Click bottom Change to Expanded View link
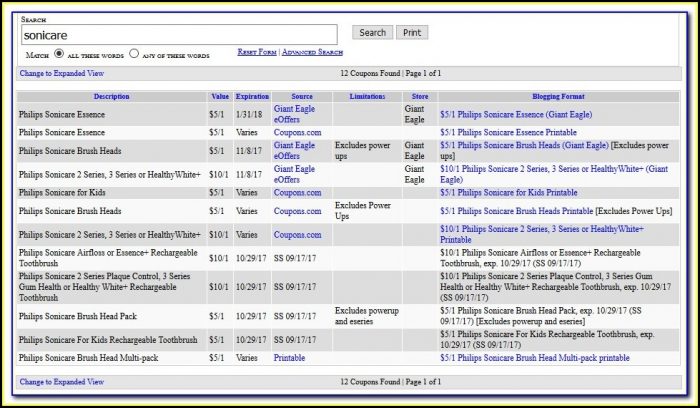 pyautogui.click(x=61, y=381)
